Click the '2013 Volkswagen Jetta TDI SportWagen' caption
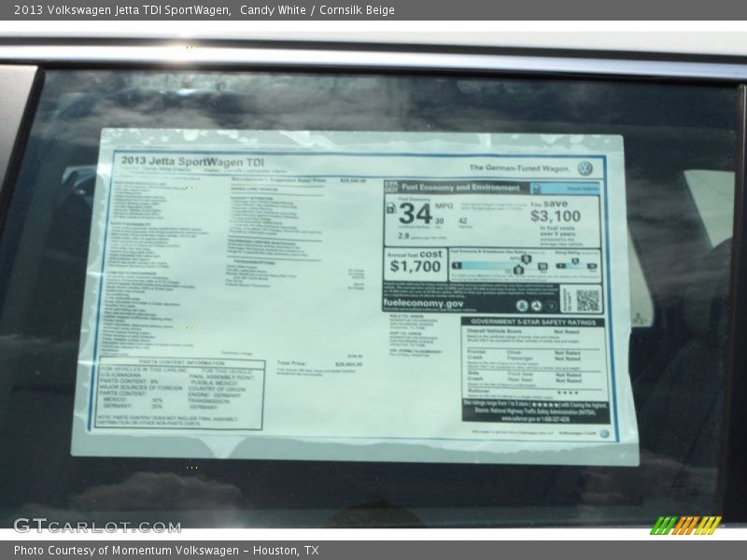The image size is (747, 560). click(x=122, y=10)
